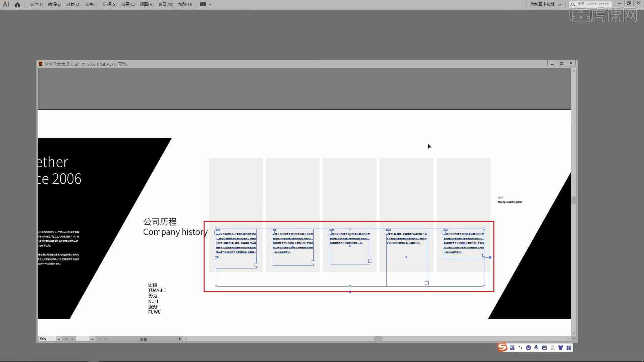Click the 搜索 Adobe Stock search bar
The image size is (644, 362).
pyautogui.click(x=591, y=4)
